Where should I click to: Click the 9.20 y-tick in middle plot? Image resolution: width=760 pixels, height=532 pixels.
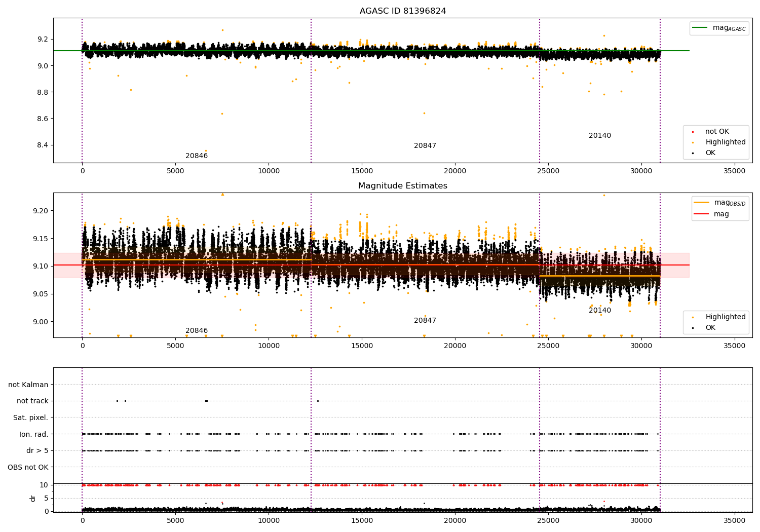click(x=41, y=211)
